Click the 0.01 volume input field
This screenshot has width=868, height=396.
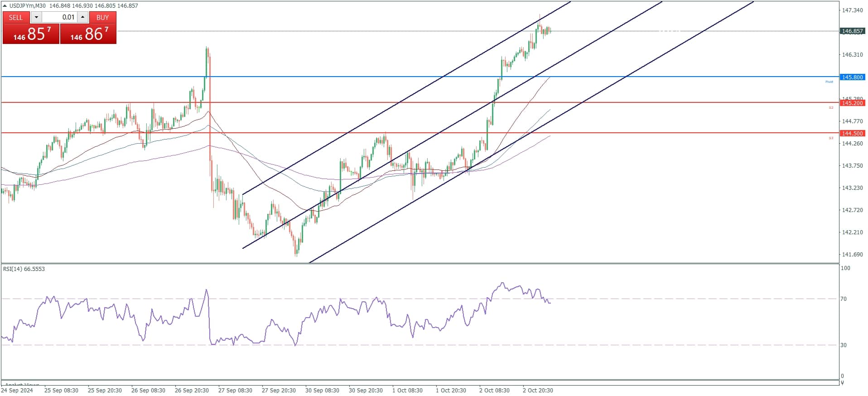click(x=59, y=17)
